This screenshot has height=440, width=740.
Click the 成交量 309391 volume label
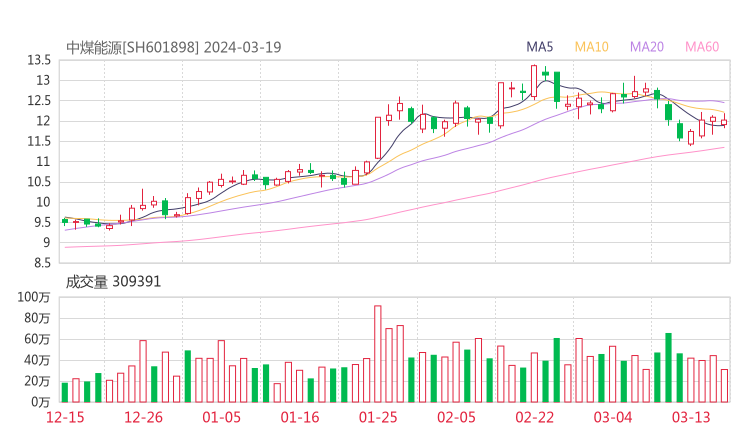113,282
